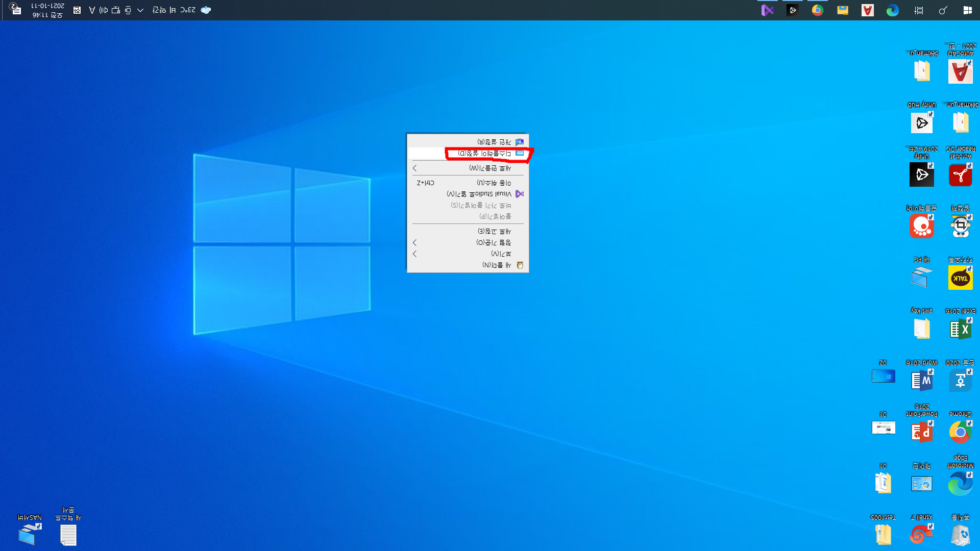Select the 알캡처 capture tool desktop icon
This screenshot has height=551, width=980.
960,221
